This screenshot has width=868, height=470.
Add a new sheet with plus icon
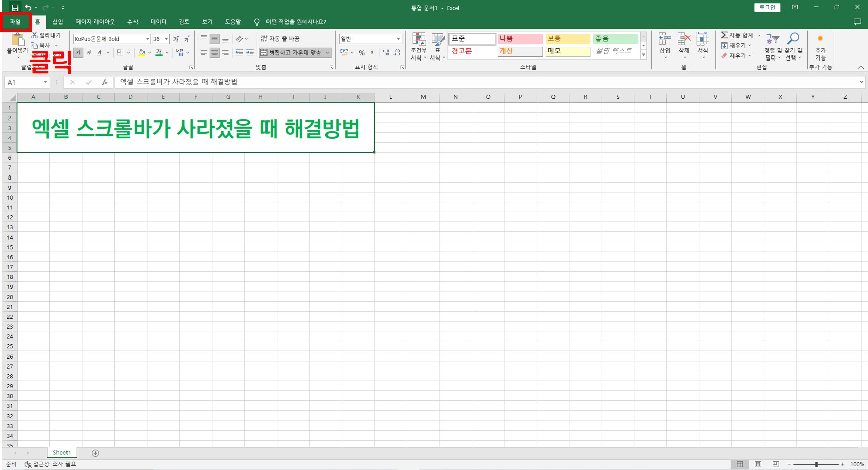coord(95,453)
